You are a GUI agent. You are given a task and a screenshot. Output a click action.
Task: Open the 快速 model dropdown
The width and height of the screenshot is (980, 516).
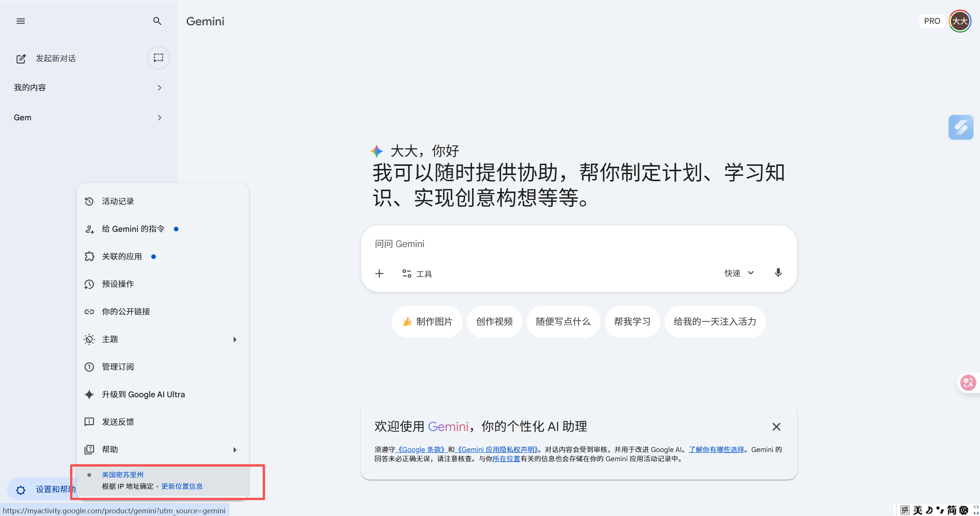pyautogui.click(x=739, y=273)
